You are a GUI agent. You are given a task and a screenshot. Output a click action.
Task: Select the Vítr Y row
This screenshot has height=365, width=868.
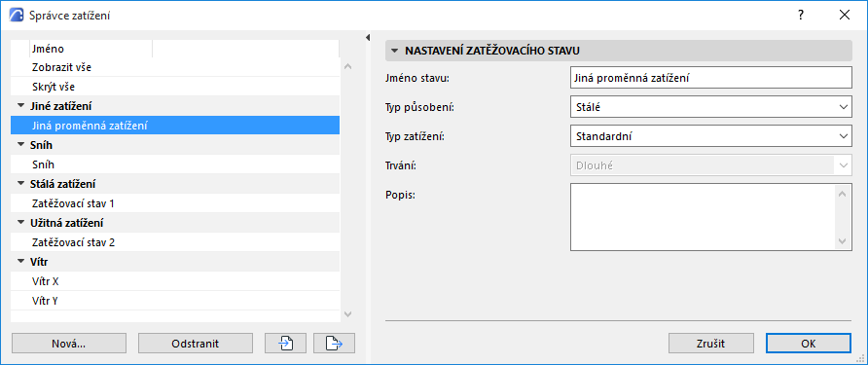(175, 301)
